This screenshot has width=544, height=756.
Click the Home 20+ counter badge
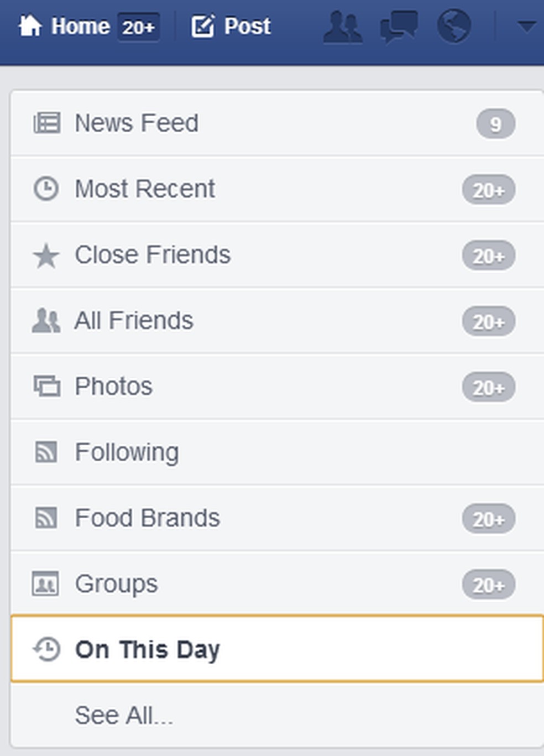click(x=139, y=27)
